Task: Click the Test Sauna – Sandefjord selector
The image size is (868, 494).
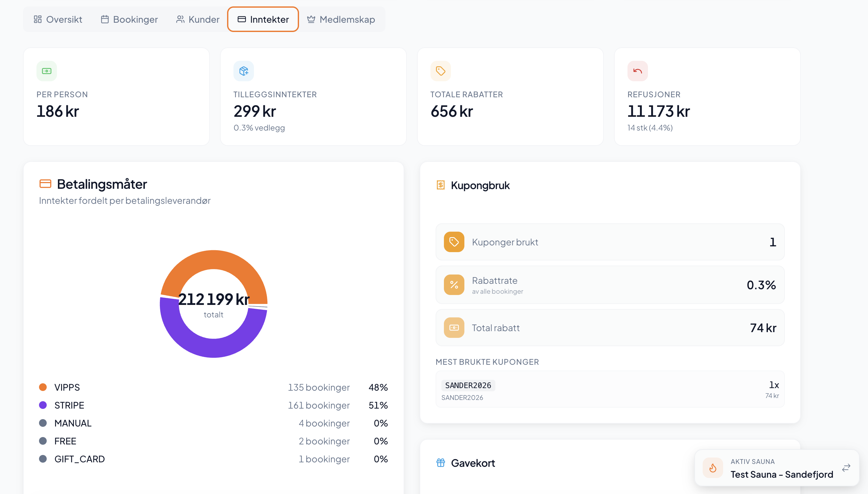Action: 777,468
